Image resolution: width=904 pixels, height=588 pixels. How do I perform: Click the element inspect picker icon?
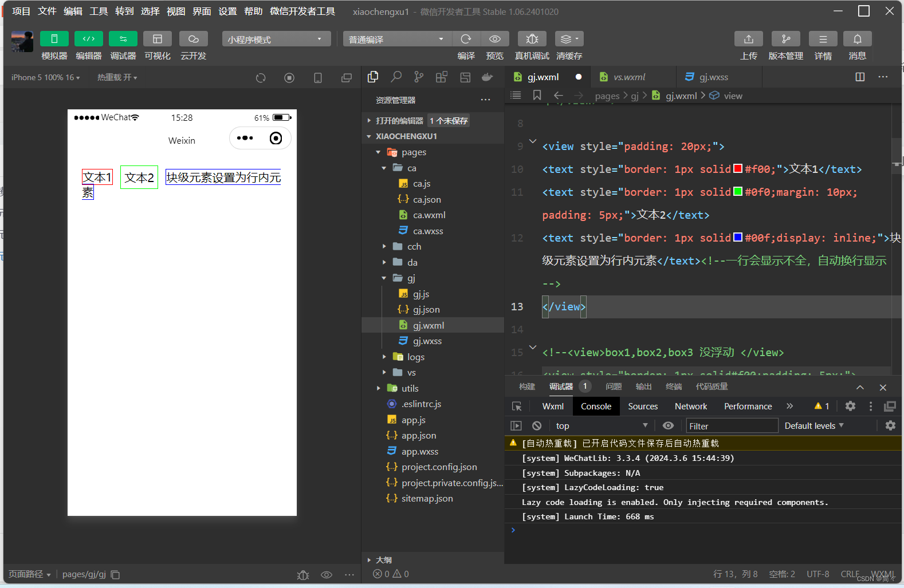[517, 406]
